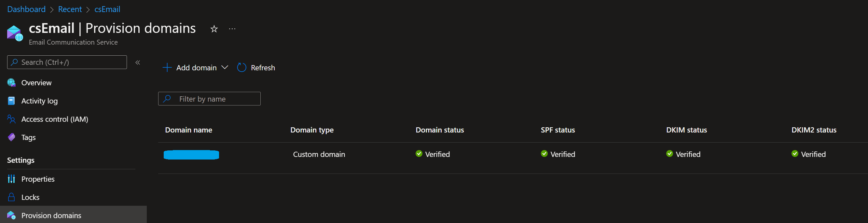Image resolution: width=868 pixels, height=223 pixels.
Task: Open the more options ellipsis menu
Action: 232,29
